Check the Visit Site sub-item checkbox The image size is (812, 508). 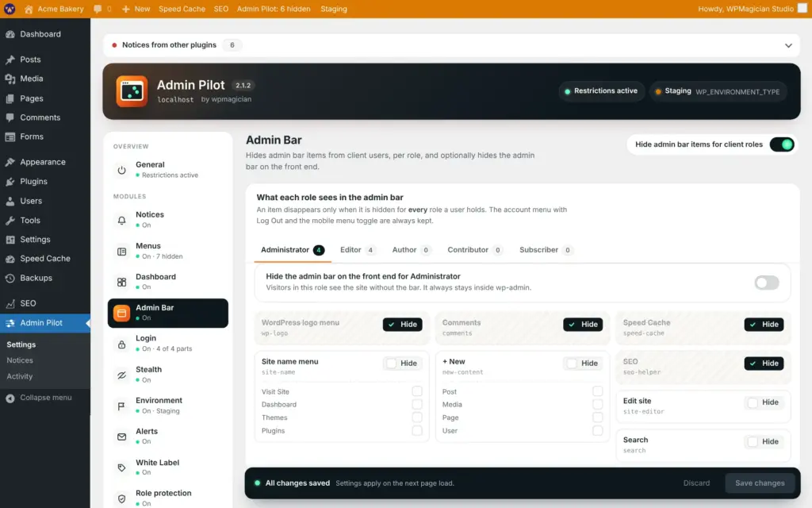click(x=417, y=391)
